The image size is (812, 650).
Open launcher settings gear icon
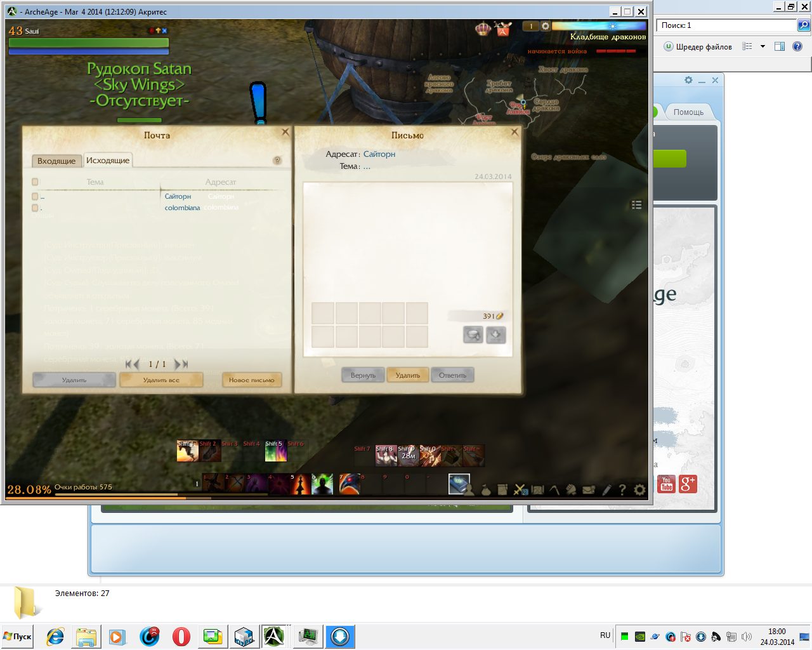coord(688,80)
